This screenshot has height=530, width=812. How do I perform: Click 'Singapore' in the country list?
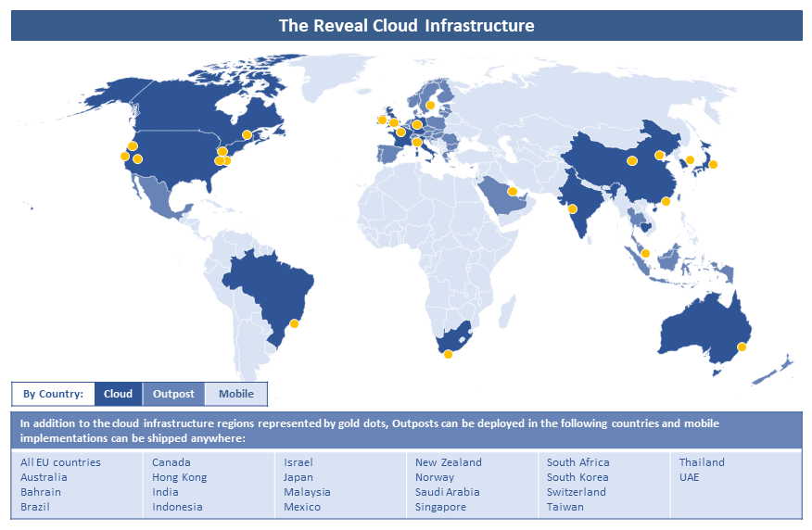point(440,507)
